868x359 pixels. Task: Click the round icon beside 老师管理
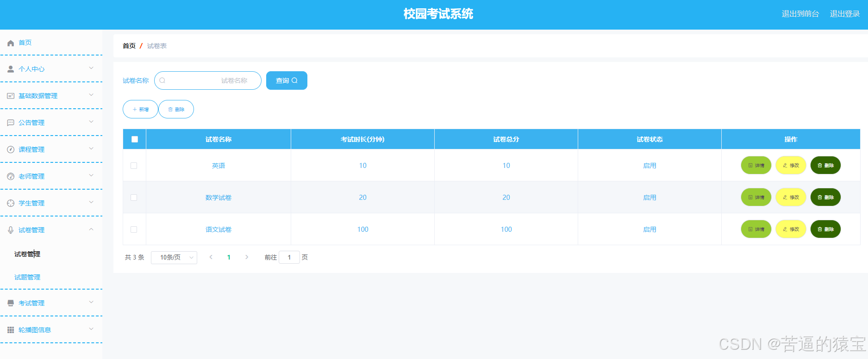[11, 177]
